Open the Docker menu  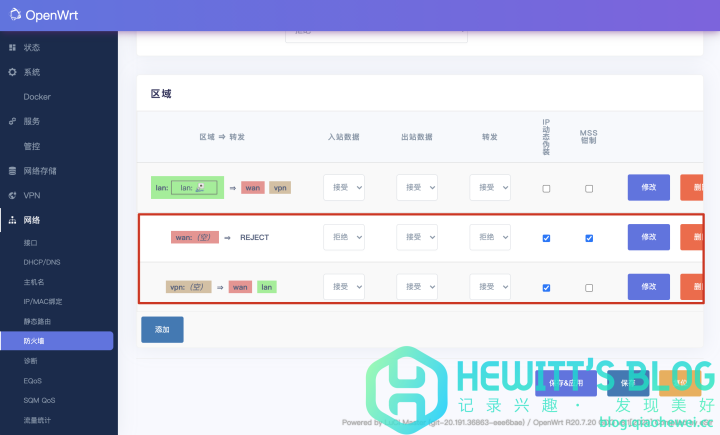tap(37, 97)
